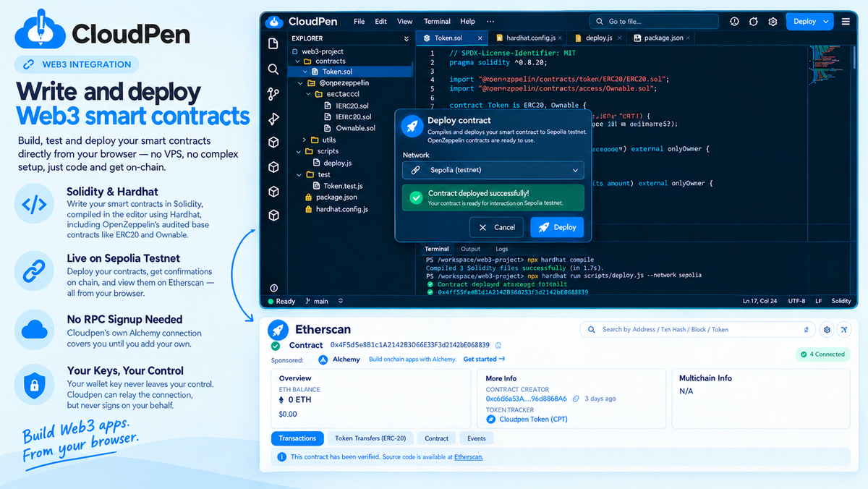Switch to the Logs panel tab

tap(501, 249)
